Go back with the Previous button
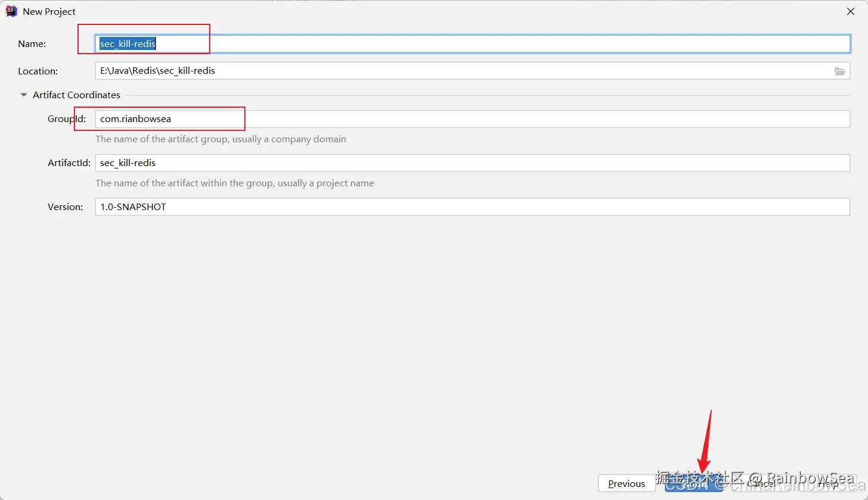The image size is (868, 500). click(627, 483)
